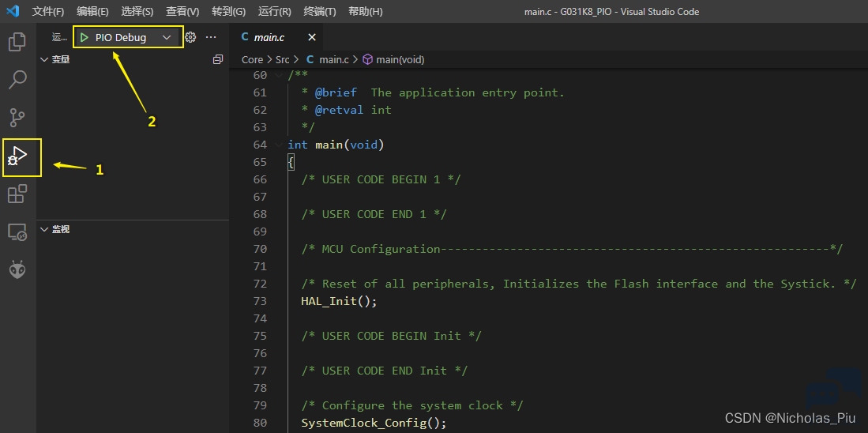Select the main.c editor tab
The height and width of the screenshot is (433, 868).
276,37
